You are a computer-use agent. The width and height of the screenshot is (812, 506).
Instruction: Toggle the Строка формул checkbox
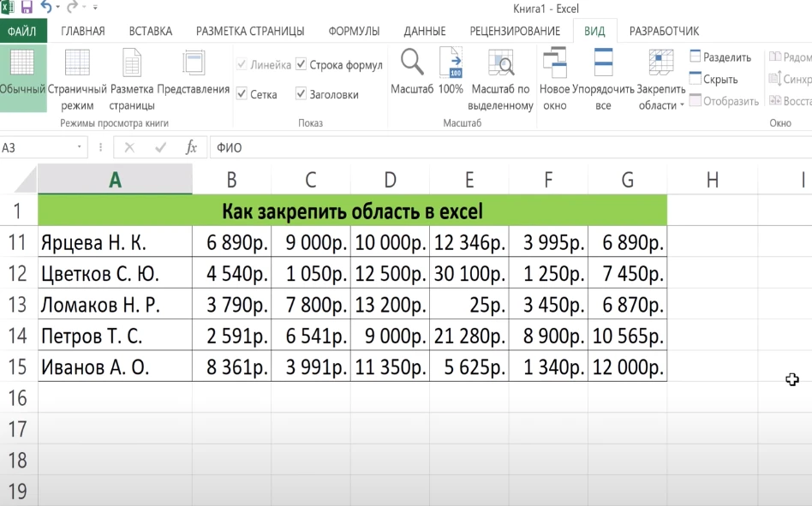coord(302,65)
